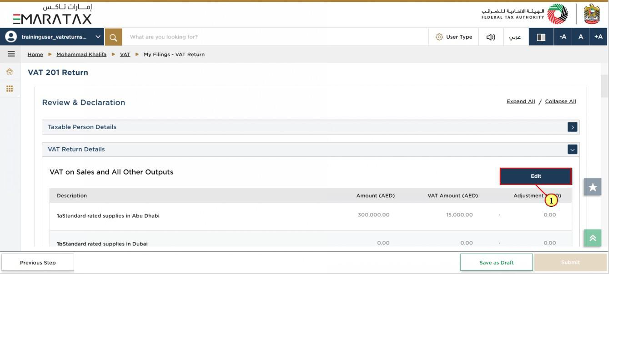Click the Collapse All link
Screen dimensions: 643x364
pyautogui.click(x=560, y=101)
